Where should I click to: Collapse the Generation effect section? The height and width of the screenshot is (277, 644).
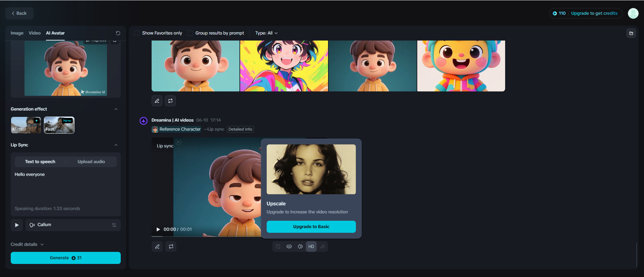click(116, 109)
